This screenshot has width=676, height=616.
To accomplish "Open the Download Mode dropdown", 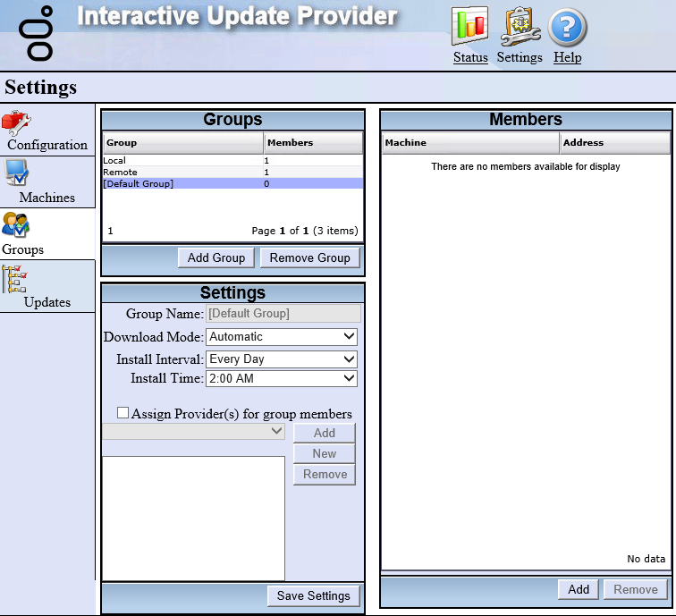I will (282, 337).
